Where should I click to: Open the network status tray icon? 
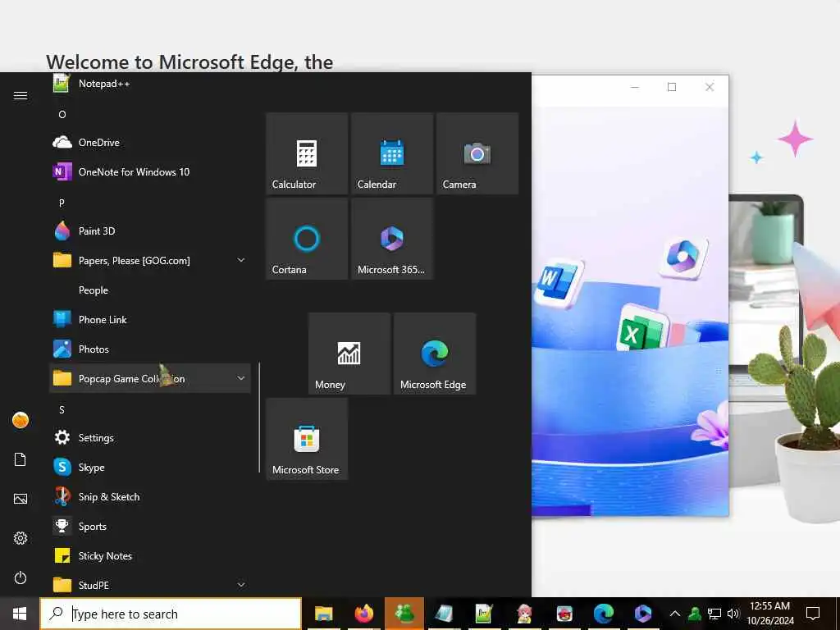point(714,614)
